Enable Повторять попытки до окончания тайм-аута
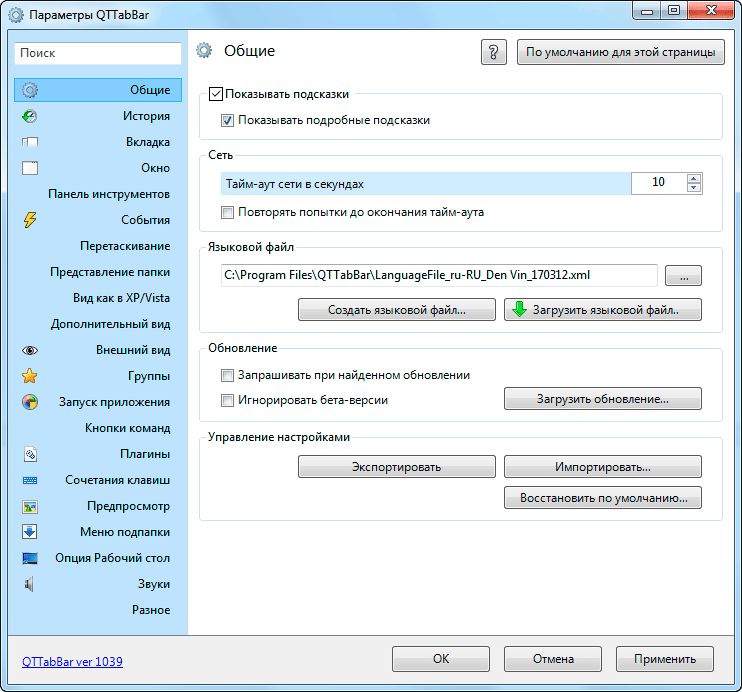This screenshot has height=692, width=742. point(227,212)
